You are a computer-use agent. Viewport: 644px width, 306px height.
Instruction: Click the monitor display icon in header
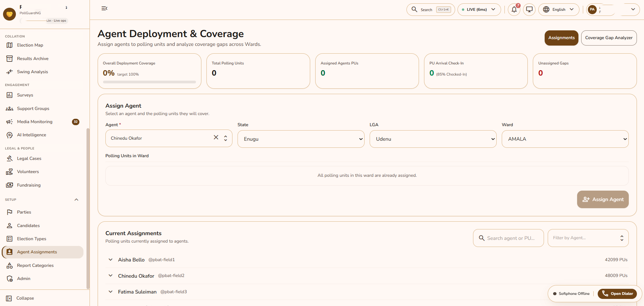(529, 9)
